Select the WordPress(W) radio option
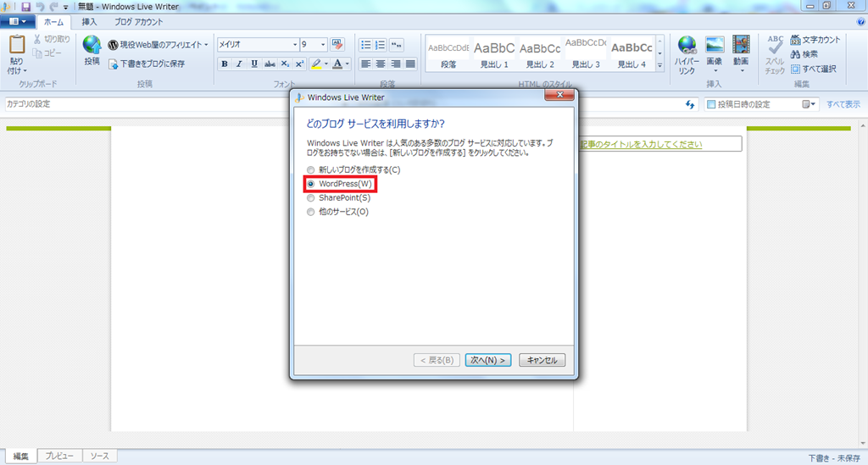The height and width of the screenshot is (465, 868). [x=310, y=184]
